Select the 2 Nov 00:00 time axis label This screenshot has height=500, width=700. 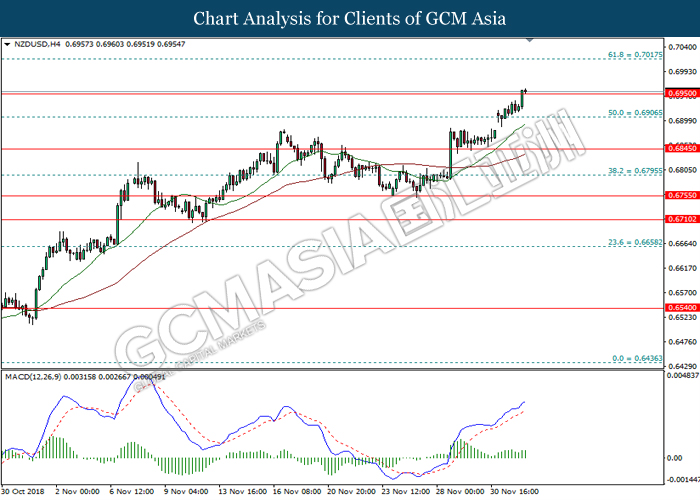click(77, 492)
